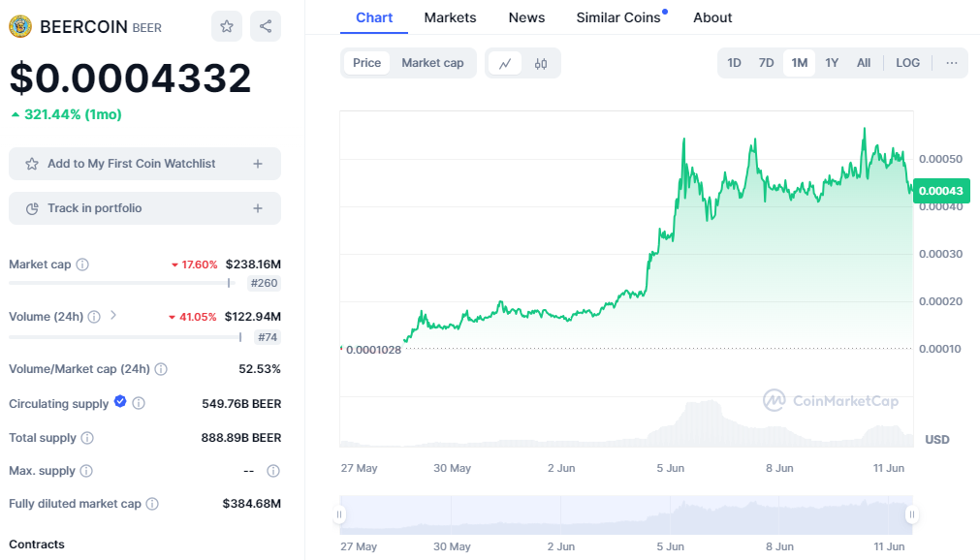The image size is (980, 560).
Task: Switch to Similar Coins tab
Action: click(617, 17)
